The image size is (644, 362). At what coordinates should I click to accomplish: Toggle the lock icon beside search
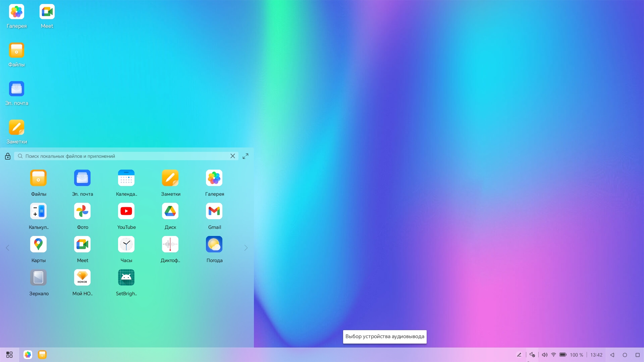click(x=8, y=156)
